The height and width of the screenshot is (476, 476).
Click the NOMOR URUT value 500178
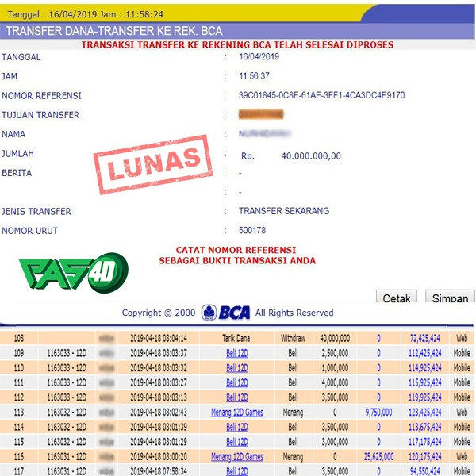[x=252, y=230]
